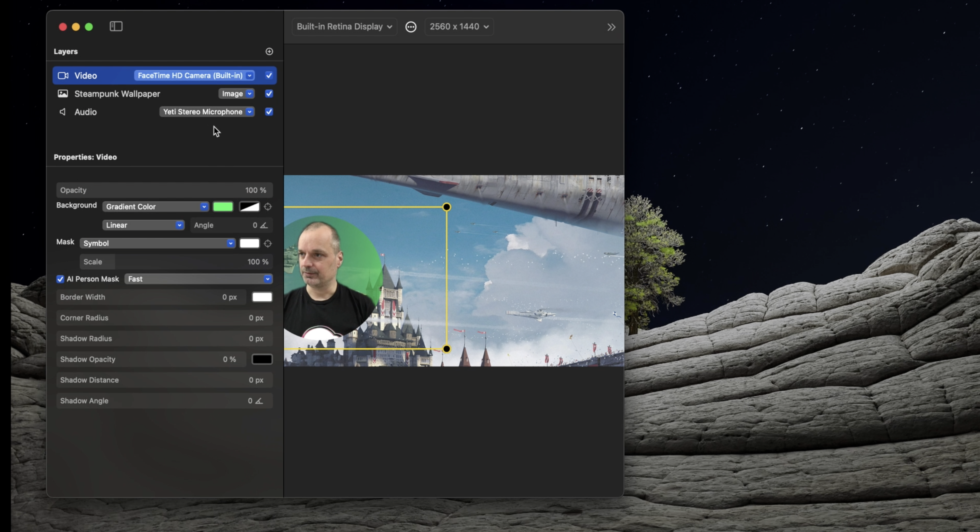980x532 pixels.
Task: Click the Properties: Video heading text
Action: (x=85, y=157)
